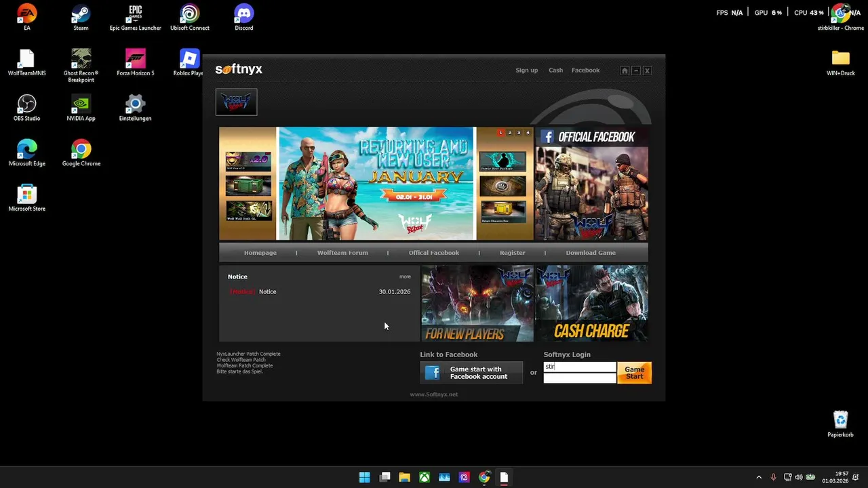The image size is (868, 488).
Task: Open the EA desktop shortcut
Action: [27, 18]
